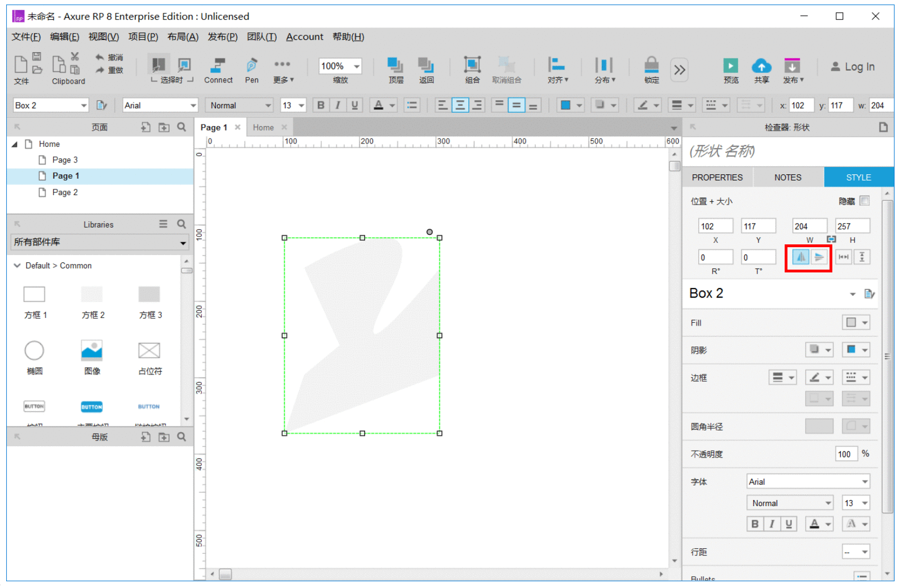
Task: Click the Share (共享) cloud icon
Action: 762,66
